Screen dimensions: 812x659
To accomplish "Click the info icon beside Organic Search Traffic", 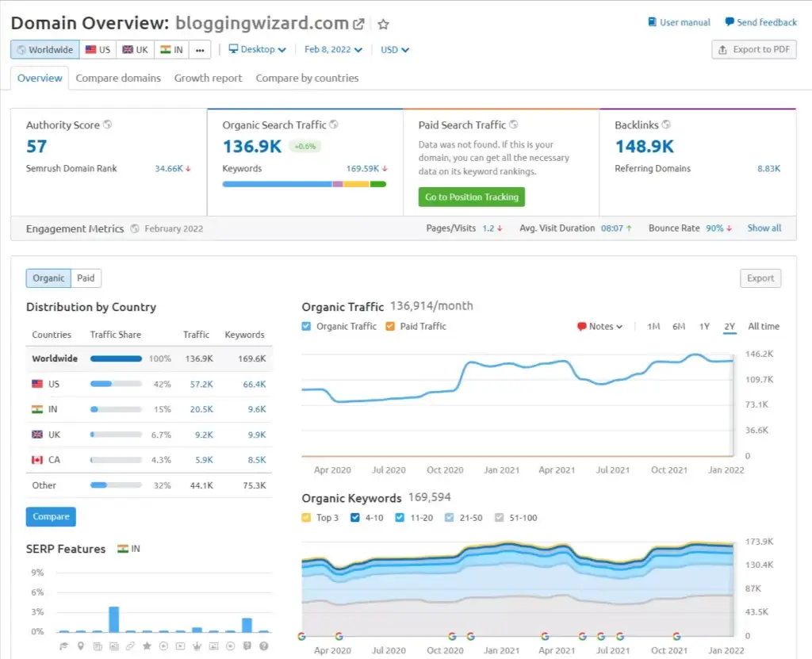I will (x=334, y=125).
